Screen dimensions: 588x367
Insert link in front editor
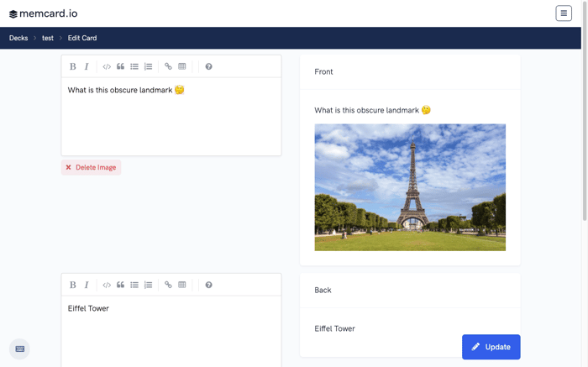pyautogui.click(x=168, y=66)
